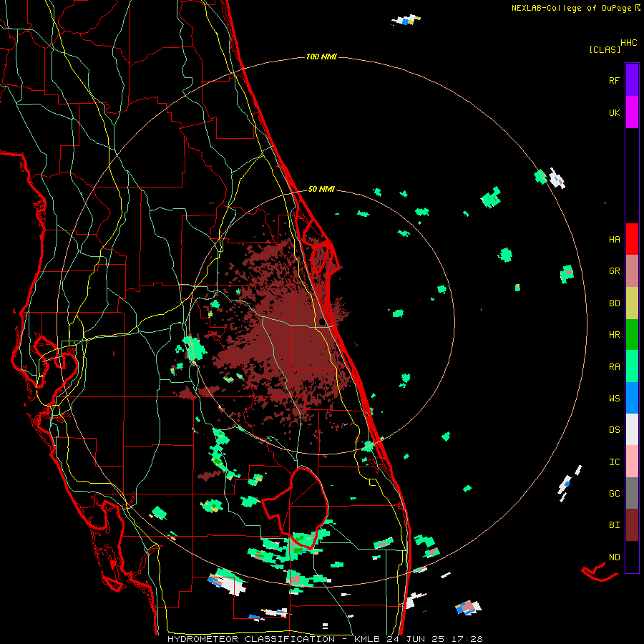Click the [CLAS] legend header
Viewport: 644px width, 644px height.
[x=605, y=50]
